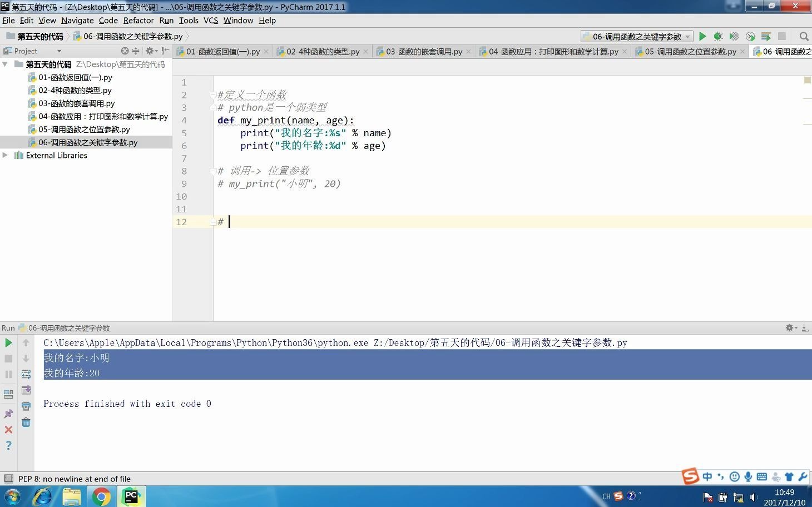
Task: Hide Run panel with the download-arrow icon
Action: (805, 328)
